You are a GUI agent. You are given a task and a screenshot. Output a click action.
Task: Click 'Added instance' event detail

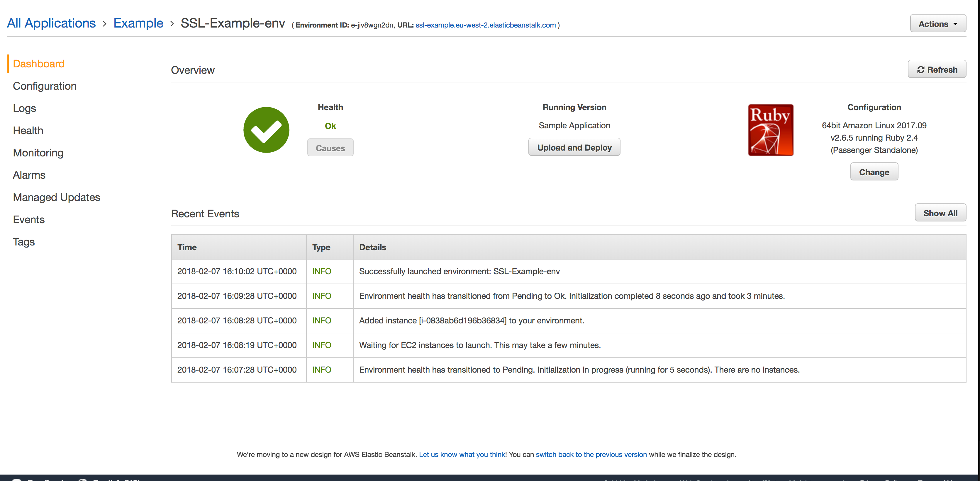[x=471, y=321]
